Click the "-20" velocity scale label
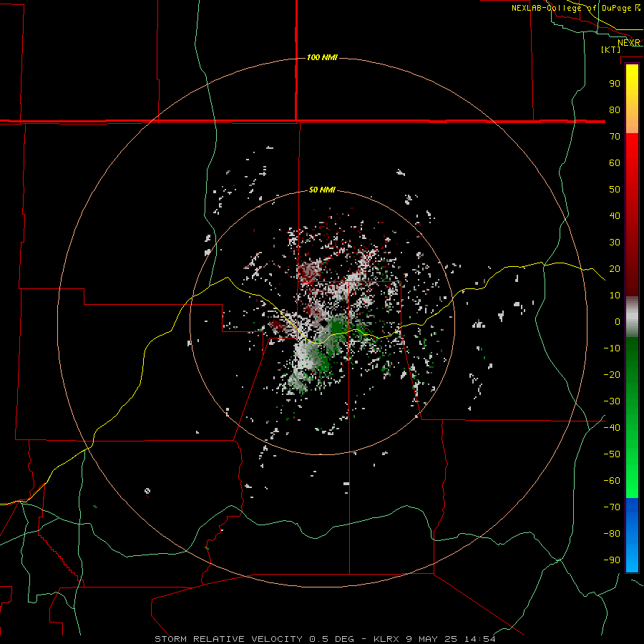Viewport: 644px width, 644px height. point(612,375)
